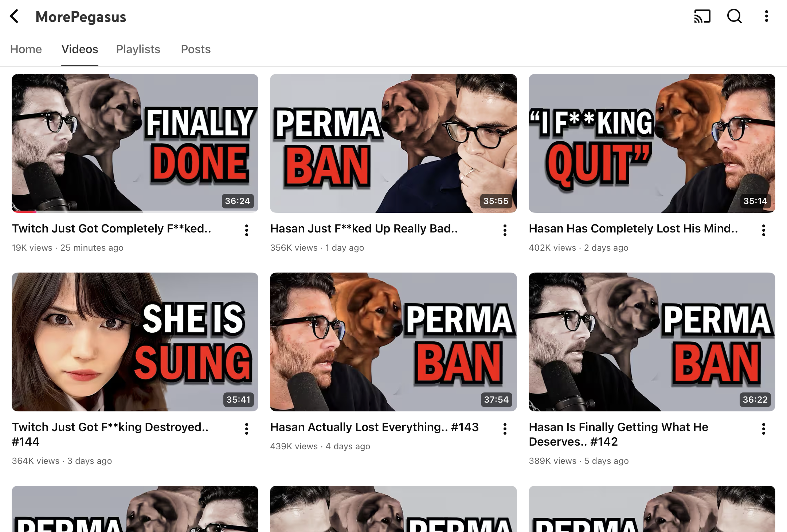Image resolution: width=787 pixels, height=532 pixels.
Task: Open options for Hasan Has Completely Lost His Mind
Action: [763, 230]
